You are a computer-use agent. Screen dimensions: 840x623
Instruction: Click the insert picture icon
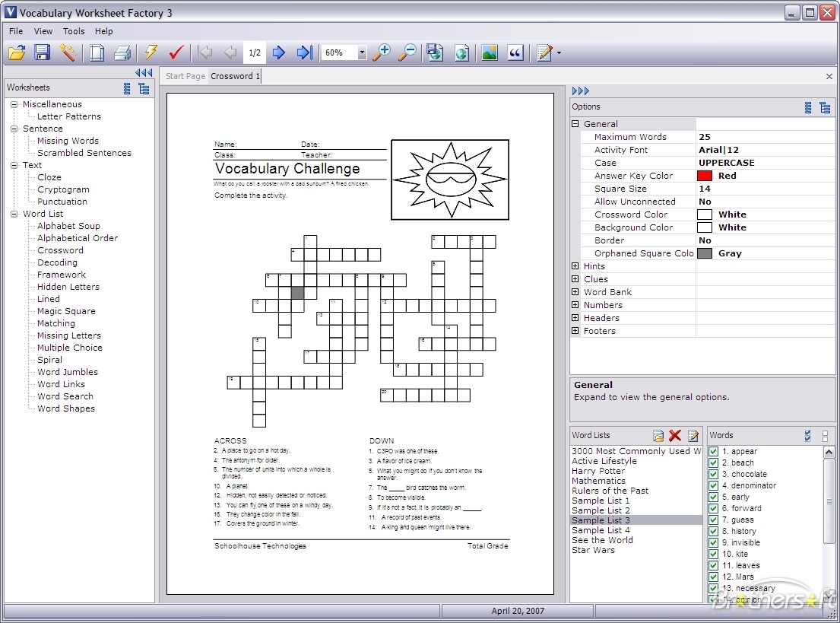490,52
